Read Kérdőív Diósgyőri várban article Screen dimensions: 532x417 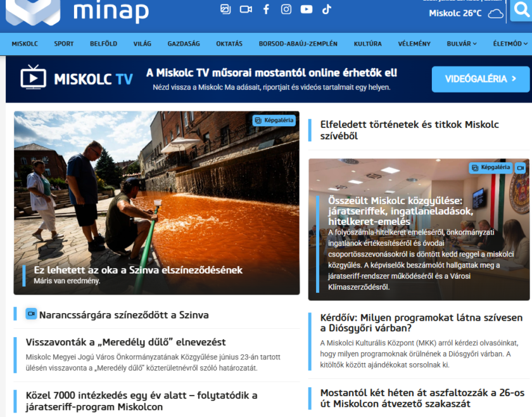(421, 323)
